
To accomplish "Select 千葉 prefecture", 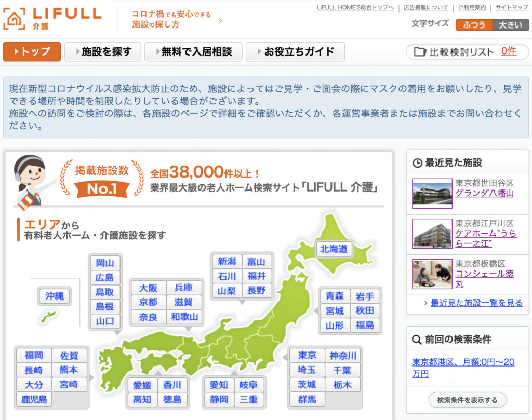I will [343, 370].
